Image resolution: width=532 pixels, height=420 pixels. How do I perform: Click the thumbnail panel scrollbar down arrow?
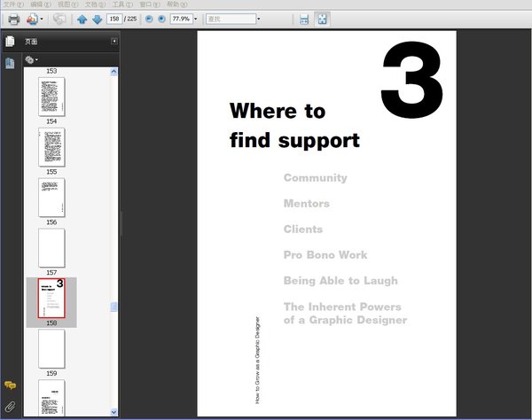[x=113, y=412]
